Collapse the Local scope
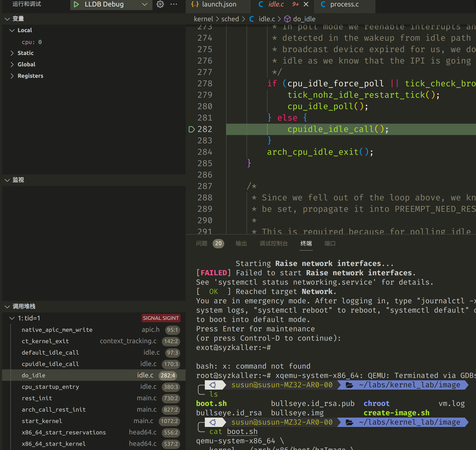 (x=12, y=30)
